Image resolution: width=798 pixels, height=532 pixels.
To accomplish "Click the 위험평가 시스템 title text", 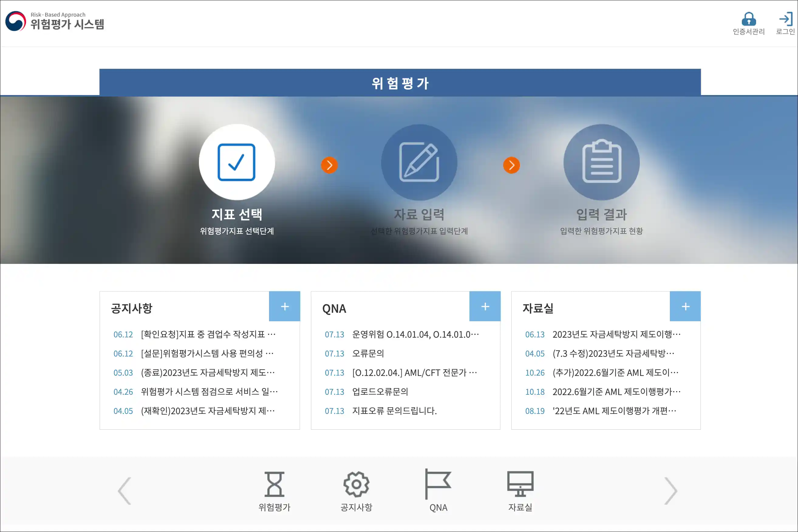I will coord(67,24).
